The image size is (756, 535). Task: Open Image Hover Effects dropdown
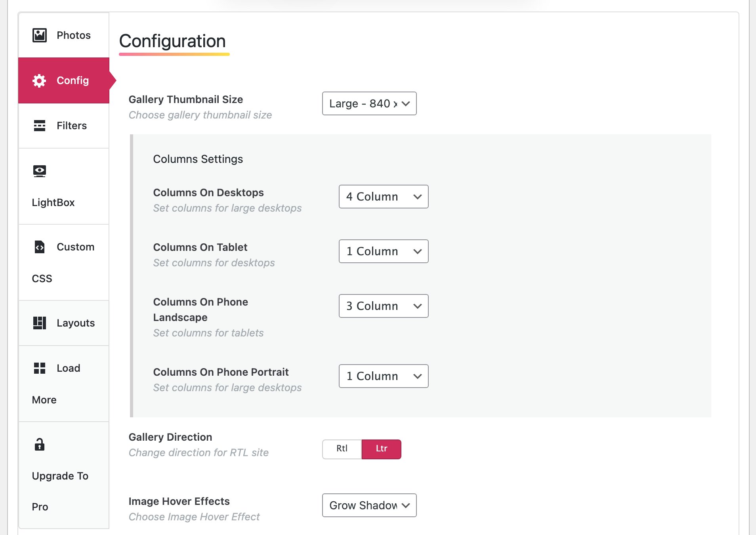point(369,505)
